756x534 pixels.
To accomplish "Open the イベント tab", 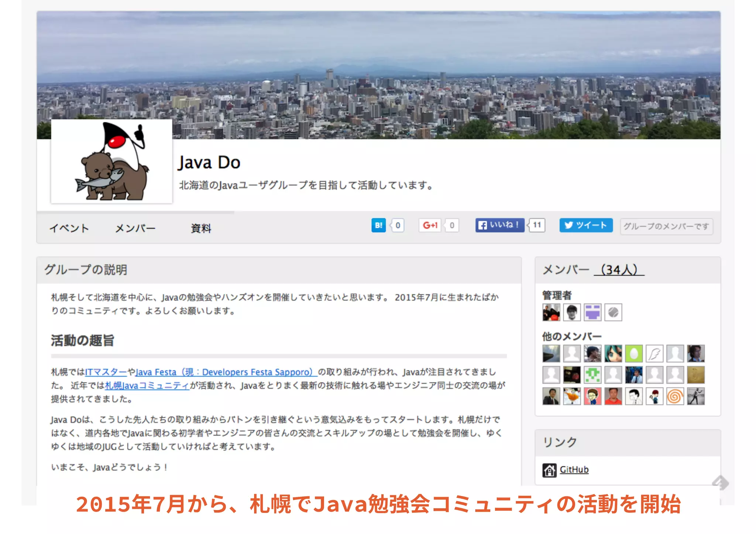I will pyautogui.click(x=69, y=228).
